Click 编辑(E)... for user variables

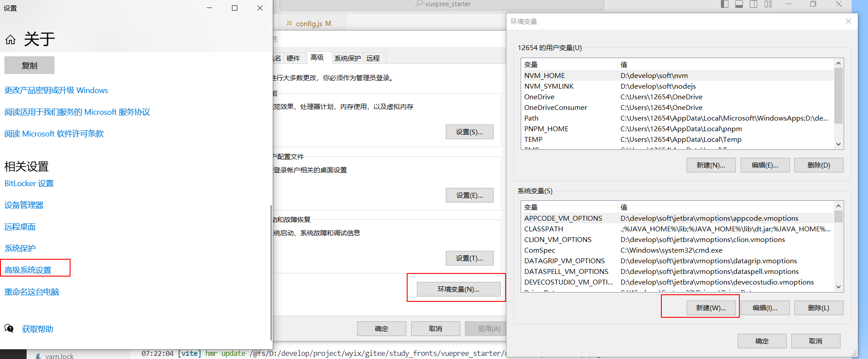[765, 165]
